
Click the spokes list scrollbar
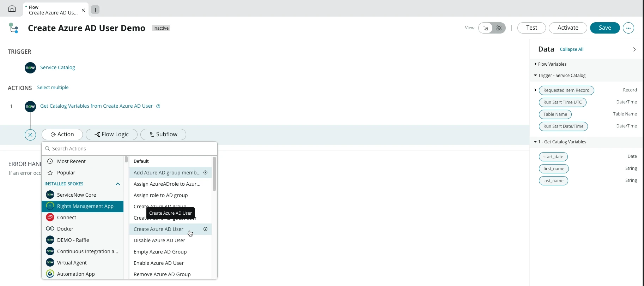coord(126,159)
